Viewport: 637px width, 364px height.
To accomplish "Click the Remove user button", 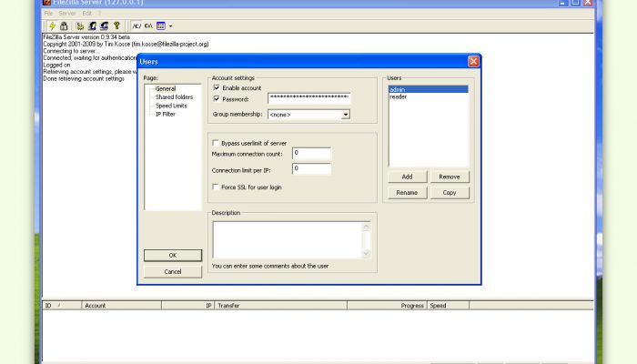I will (x=450, y=177).
